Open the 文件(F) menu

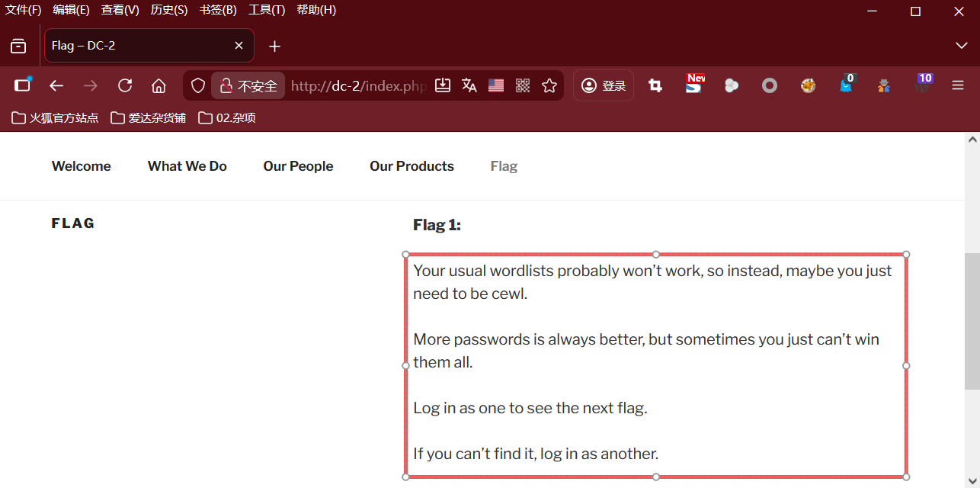23,10
